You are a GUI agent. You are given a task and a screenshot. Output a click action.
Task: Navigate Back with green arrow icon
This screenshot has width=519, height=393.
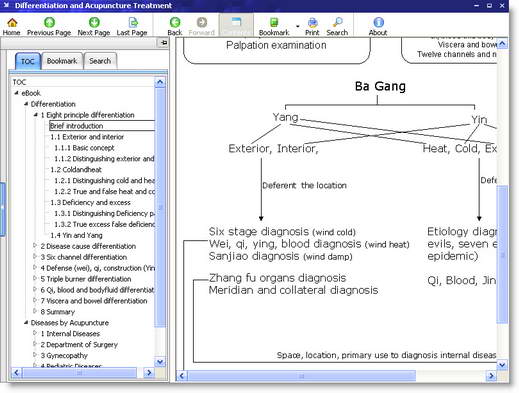pyautogui.click(x=175, y=22)
